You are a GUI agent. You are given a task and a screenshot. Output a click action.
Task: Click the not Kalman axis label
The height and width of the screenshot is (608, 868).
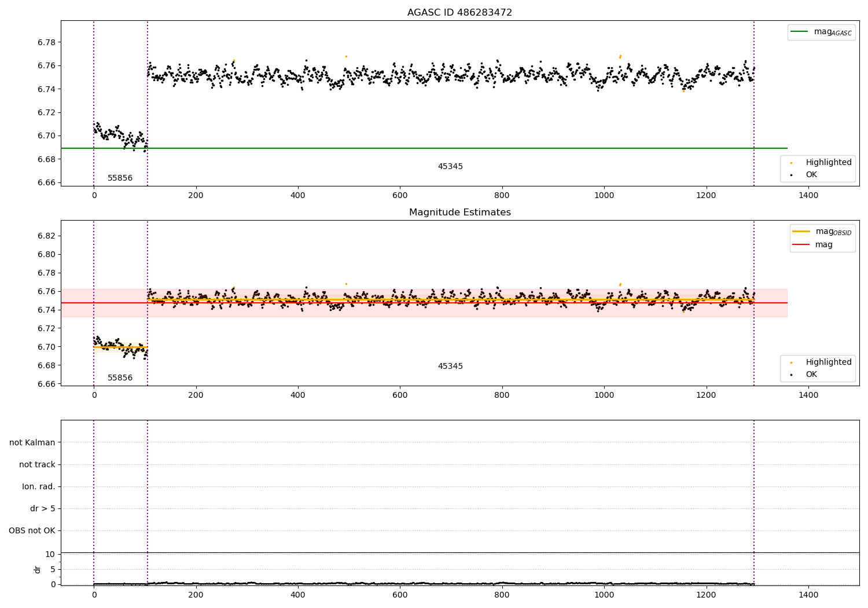tap(32, 443)
